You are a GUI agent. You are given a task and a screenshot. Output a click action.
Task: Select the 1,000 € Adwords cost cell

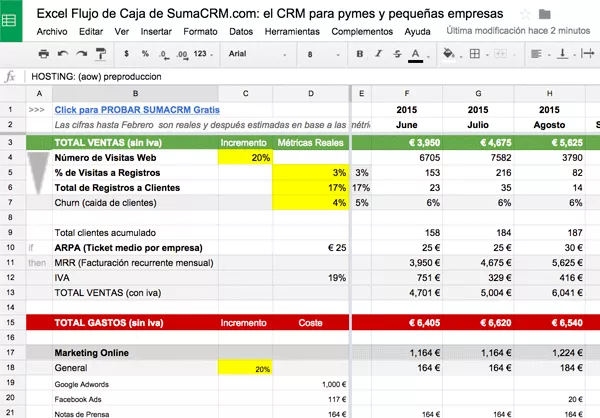pyautogui.click(x=311, y=384)
